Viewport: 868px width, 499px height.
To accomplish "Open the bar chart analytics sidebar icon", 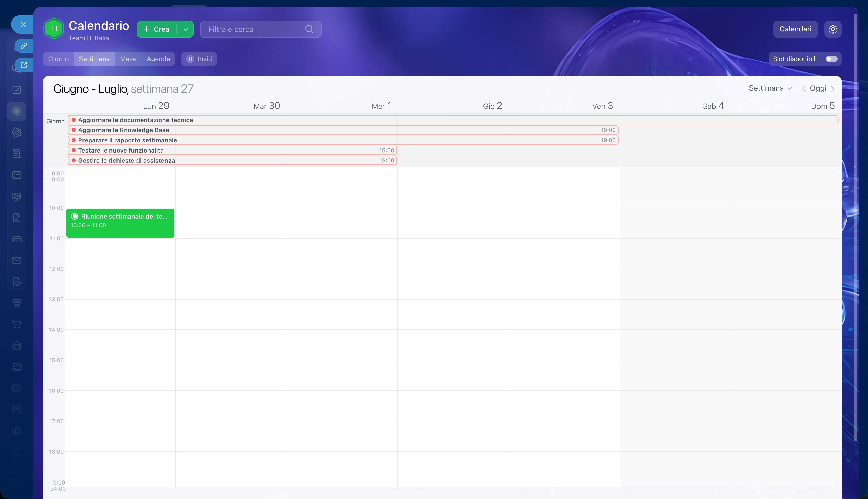I will pyautogui.click(x=17, y=431).
